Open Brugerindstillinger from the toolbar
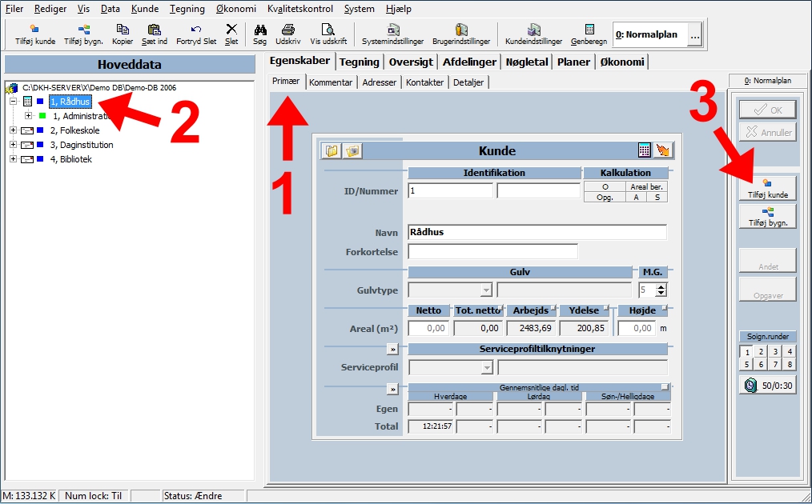Image resolution: width=812 pixels, height=504 pixels. pyautogui.click(x=461, y=34)
